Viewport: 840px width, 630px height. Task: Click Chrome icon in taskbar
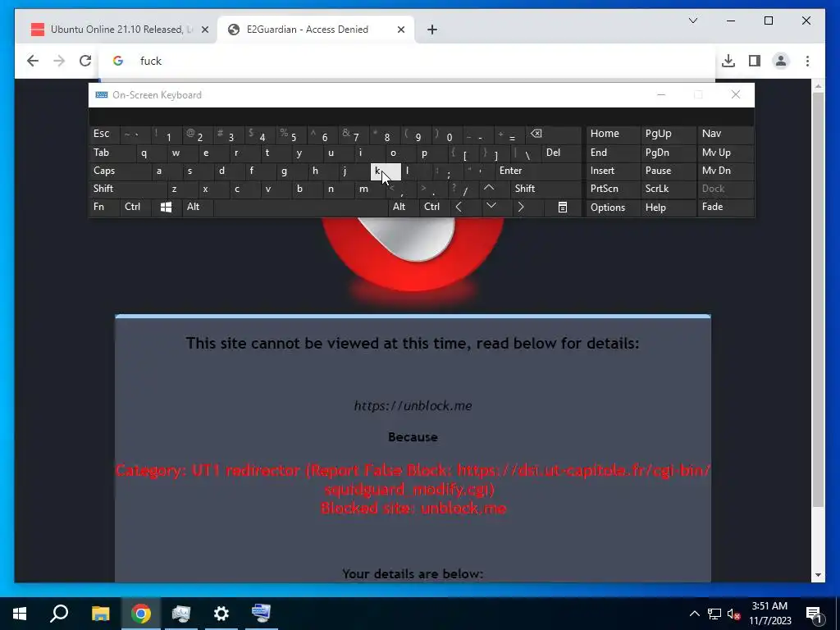pos(141,614)
